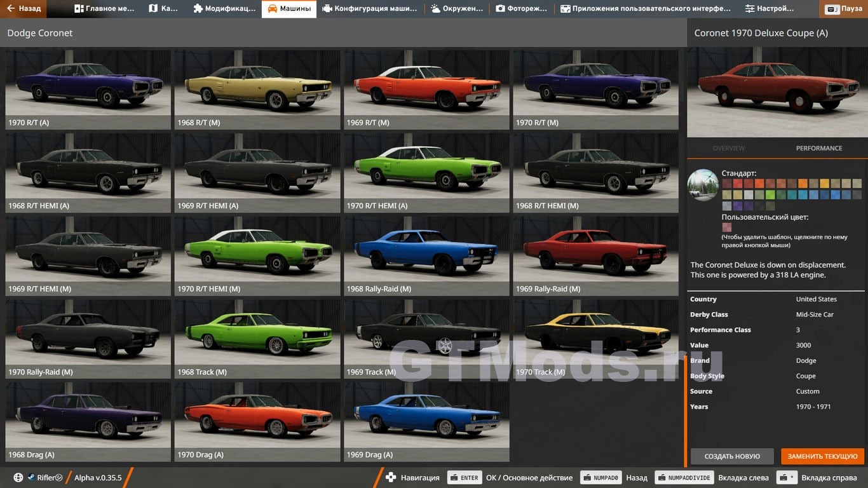Switch to the OVERVIEW tab
Screen dimensions: 868x488
[728, 148]
